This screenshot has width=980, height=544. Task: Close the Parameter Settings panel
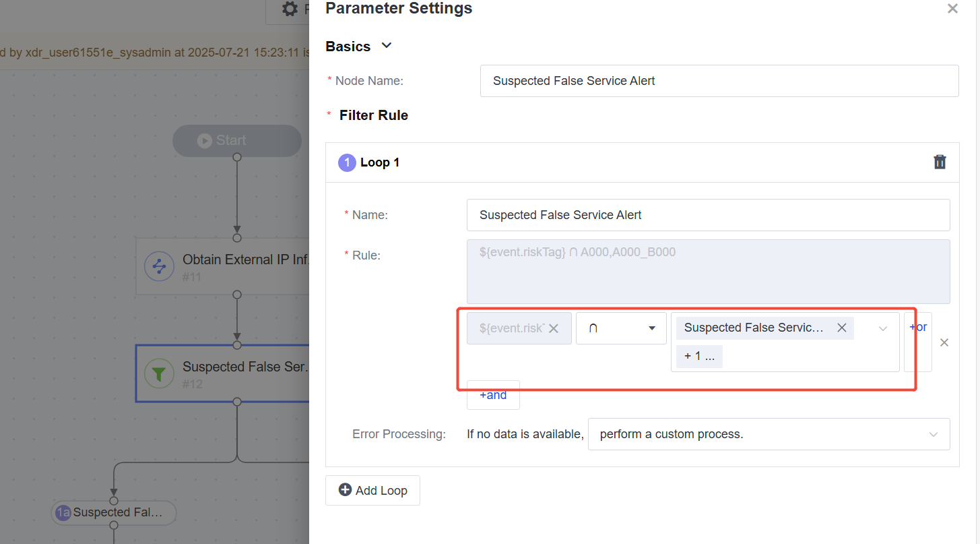[952, 9]
